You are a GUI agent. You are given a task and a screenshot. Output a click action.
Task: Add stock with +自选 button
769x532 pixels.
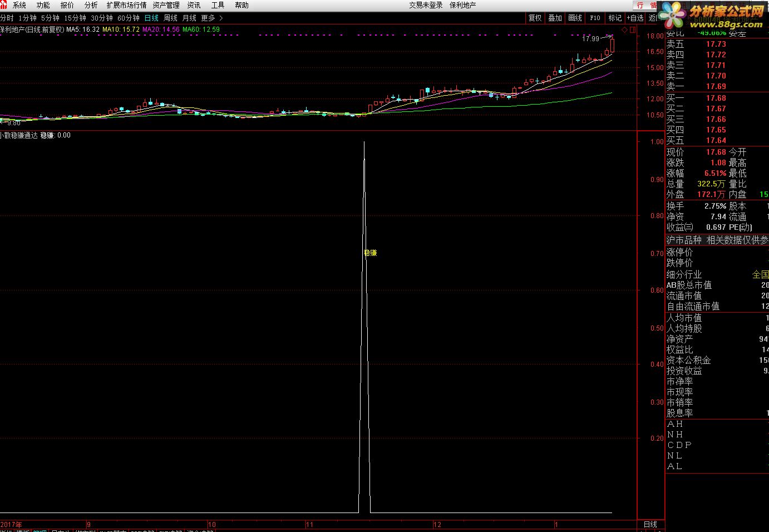coord(635,18)
